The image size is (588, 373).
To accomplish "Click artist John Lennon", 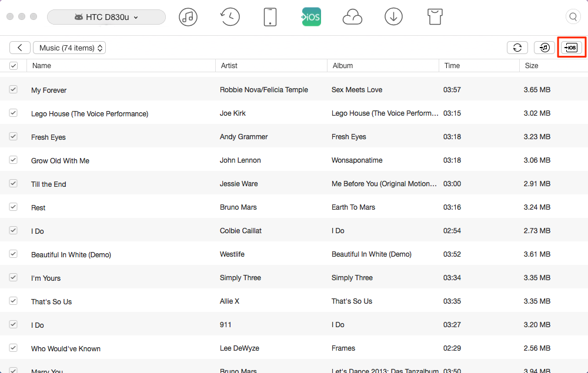I will (240, 160).
